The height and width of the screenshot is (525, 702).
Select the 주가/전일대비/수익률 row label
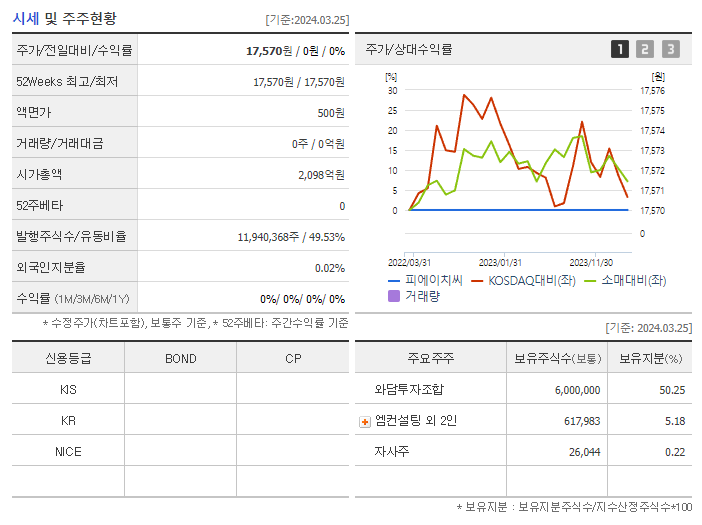(74, 50)
